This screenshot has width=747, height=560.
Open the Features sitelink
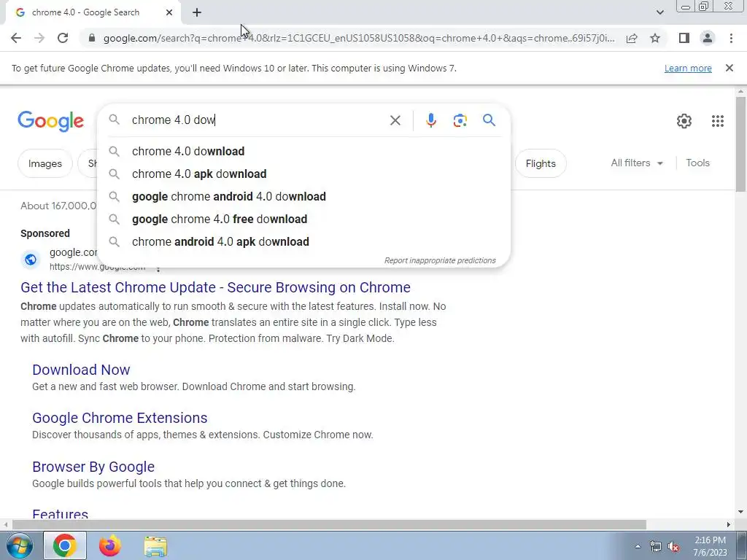60,514
